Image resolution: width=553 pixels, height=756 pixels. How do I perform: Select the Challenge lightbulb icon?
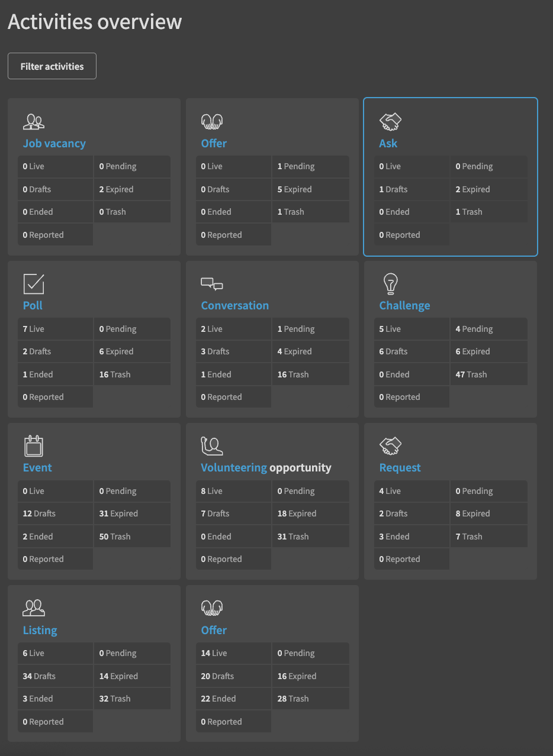(x=390, y=284)
